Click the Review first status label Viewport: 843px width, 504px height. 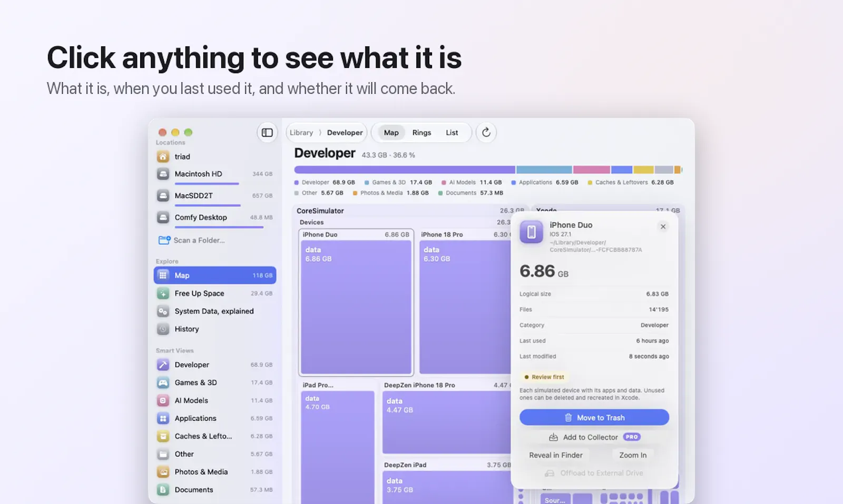pos(544,377)
